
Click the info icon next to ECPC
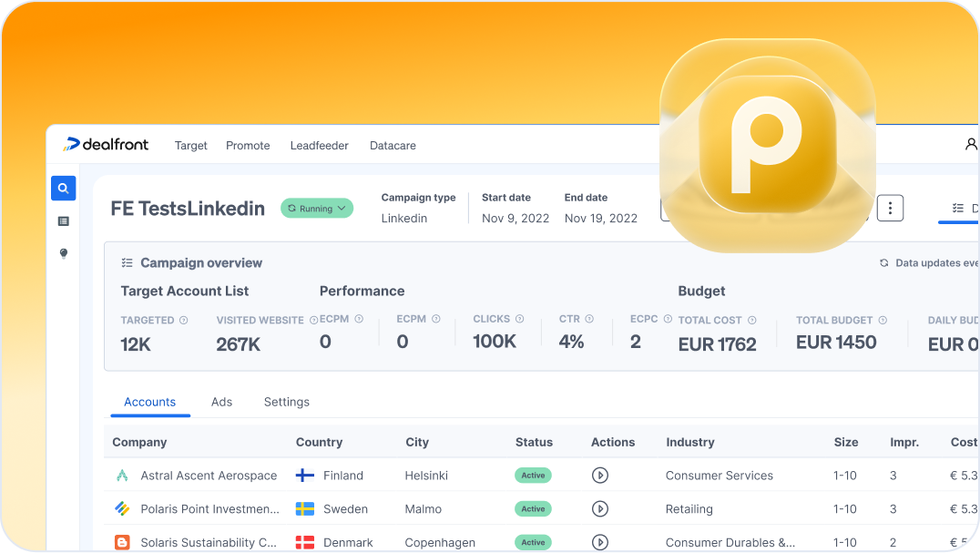click(x=668, y=319)
